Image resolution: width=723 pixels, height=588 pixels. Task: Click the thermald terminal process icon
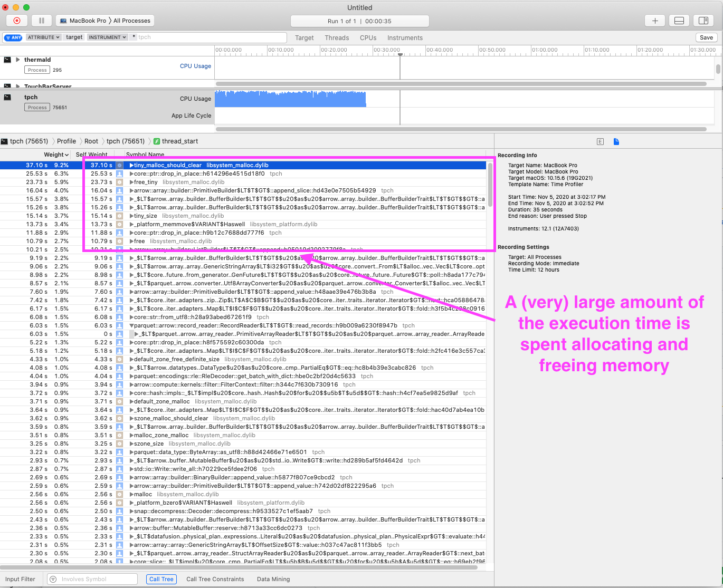[7, 60]
